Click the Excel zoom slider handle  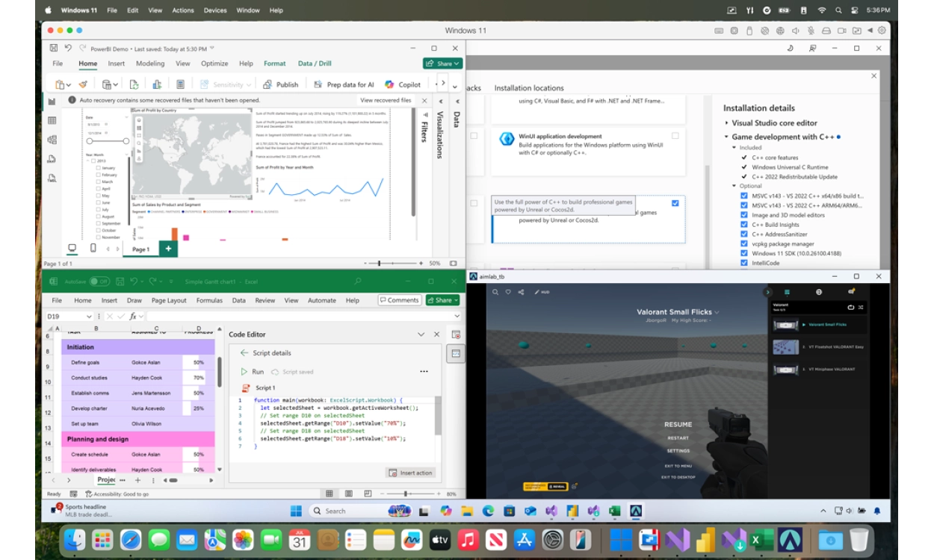click(x=406, y=494)
